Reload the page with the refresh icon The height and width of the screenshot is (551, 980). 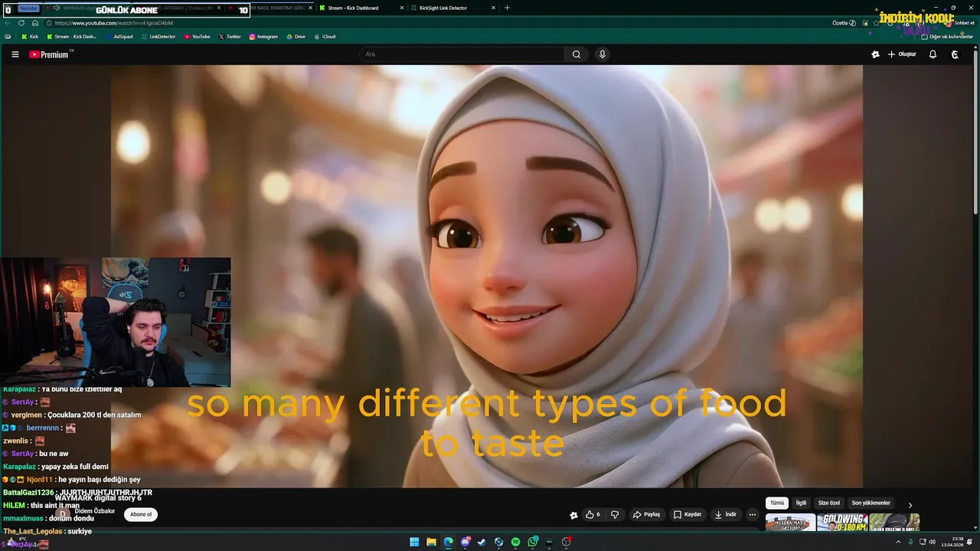(x=21, y=23)
